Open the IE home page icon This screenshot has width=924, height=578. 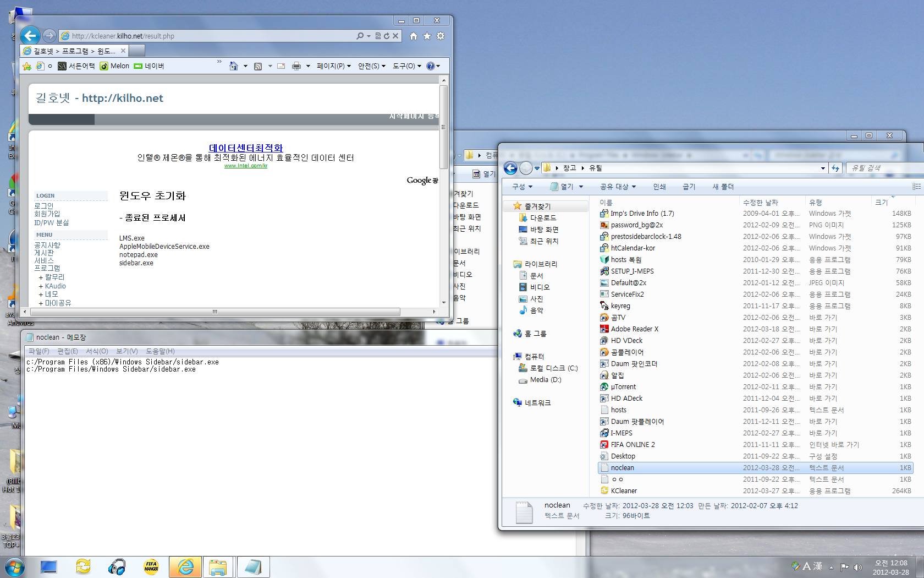(x=413, y=36)
